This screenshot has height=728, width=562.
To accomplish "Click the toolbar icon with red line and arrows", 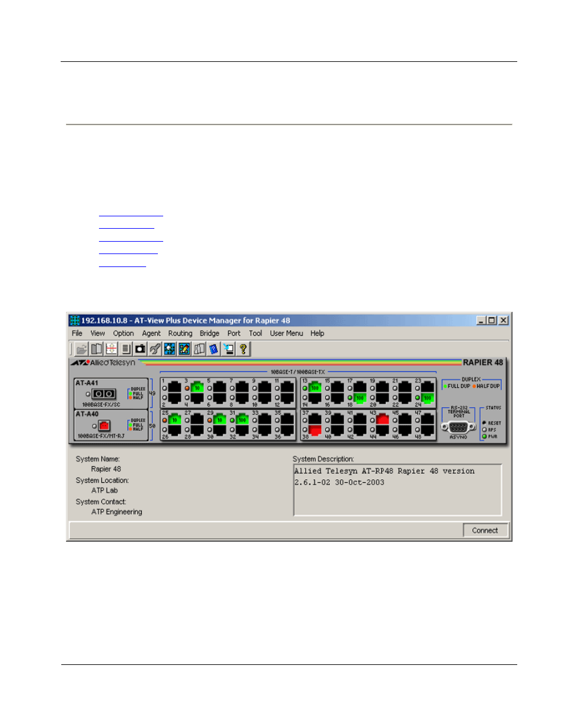I will [111, 349].
